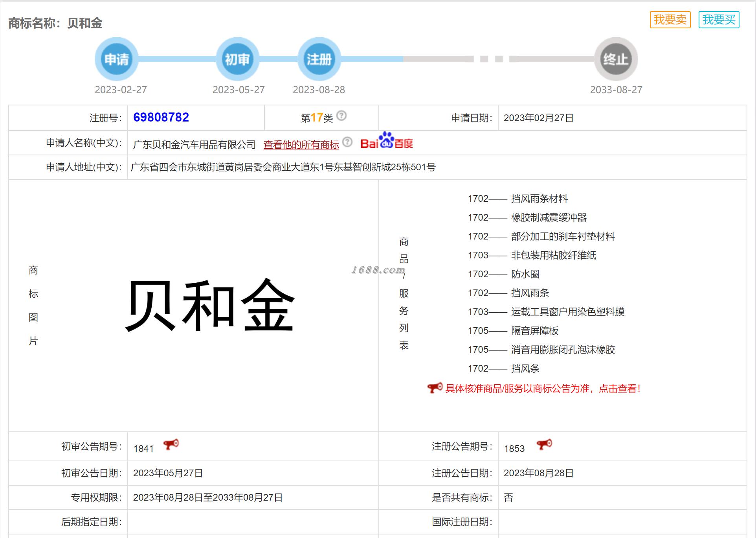The height and width of the screenshot is (538, 756).
Task: Click the 贝和金 trademark image
Action: tap(210, 306)
